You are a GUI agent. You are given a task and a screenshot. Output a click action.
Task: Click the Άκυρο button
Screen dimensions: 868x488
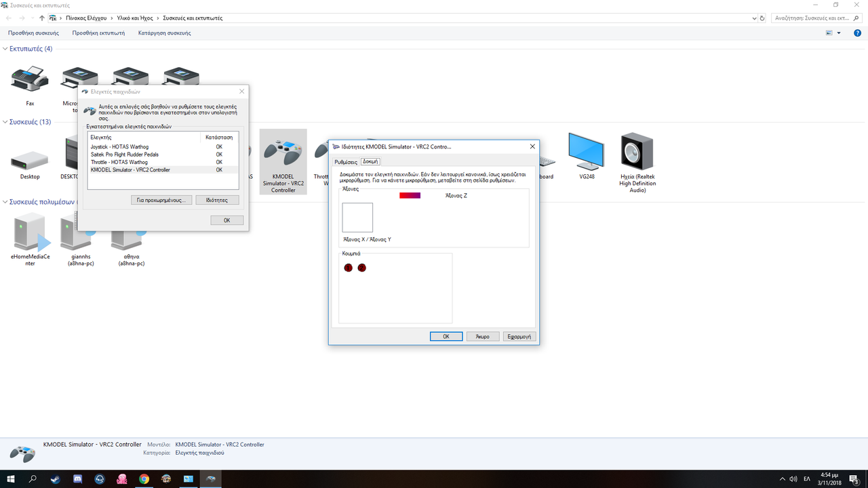coord(483,336)
